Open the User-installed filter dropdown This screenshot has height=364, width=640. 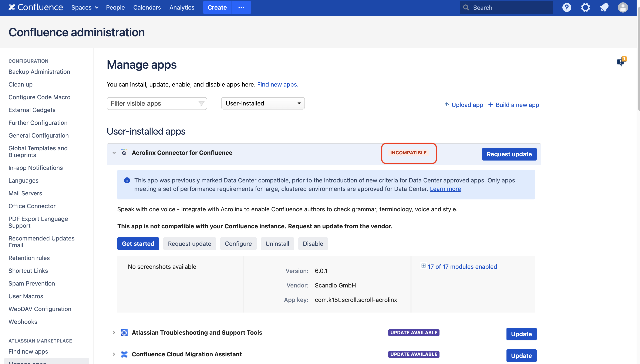click(x=263, y=103)
